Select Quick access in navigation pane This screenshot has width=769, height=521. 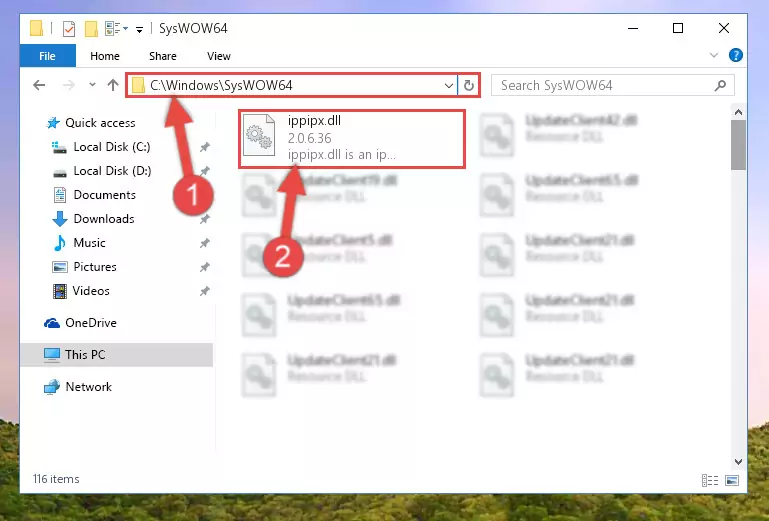coord(100,123)
